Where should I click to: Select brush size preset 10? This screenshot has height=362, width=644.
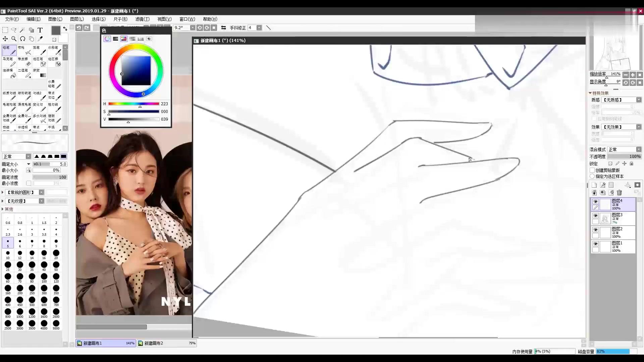click(8, 255)
